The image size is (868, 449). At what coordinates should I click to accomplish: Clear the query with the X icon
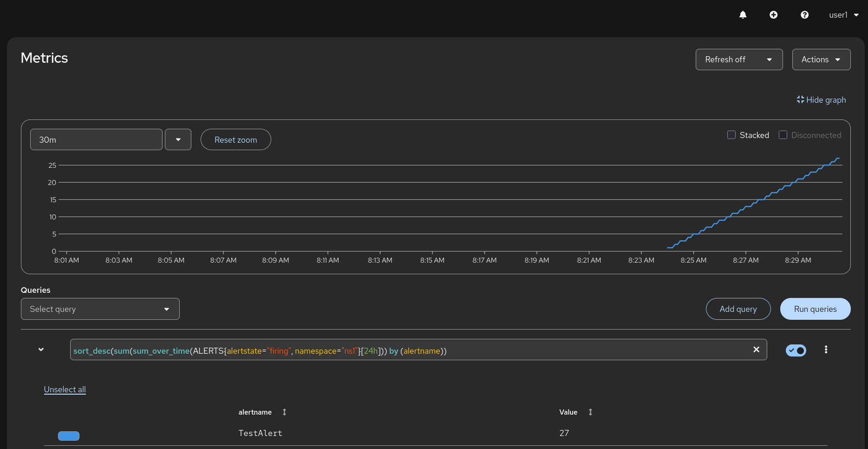pyautogui.click(x=756, y=350)
